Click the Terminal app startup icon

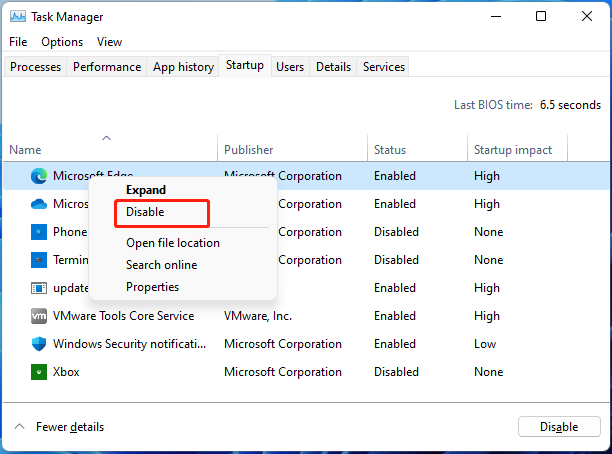click(39, 260)
